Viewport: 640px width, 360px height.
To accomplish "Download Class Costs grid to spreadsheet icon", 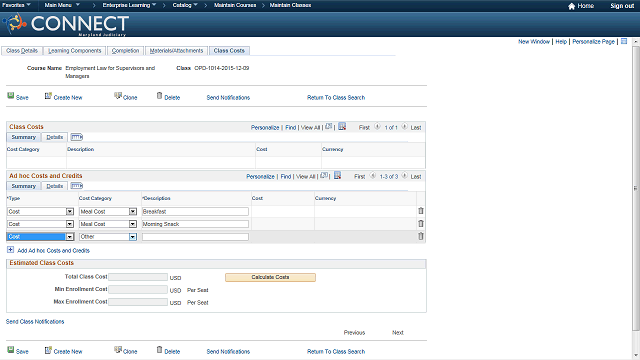I will (342, 127).
